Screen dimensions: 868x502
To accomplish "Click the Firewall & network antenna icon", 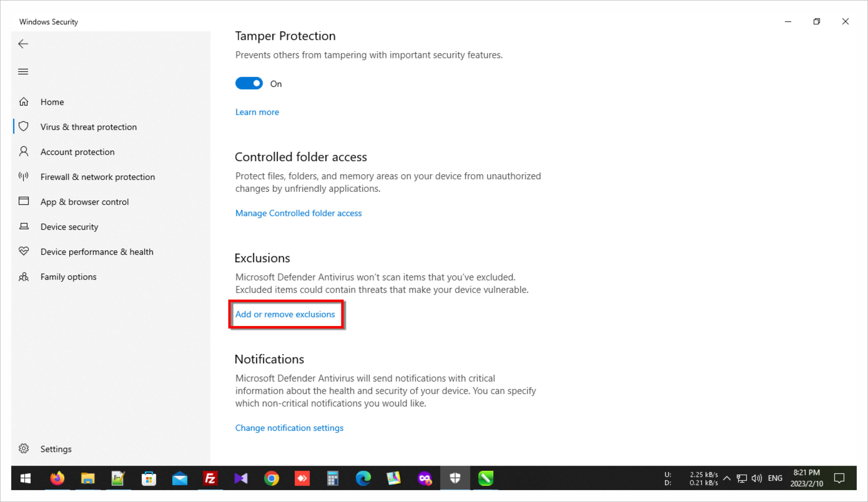I will point(23,176).
